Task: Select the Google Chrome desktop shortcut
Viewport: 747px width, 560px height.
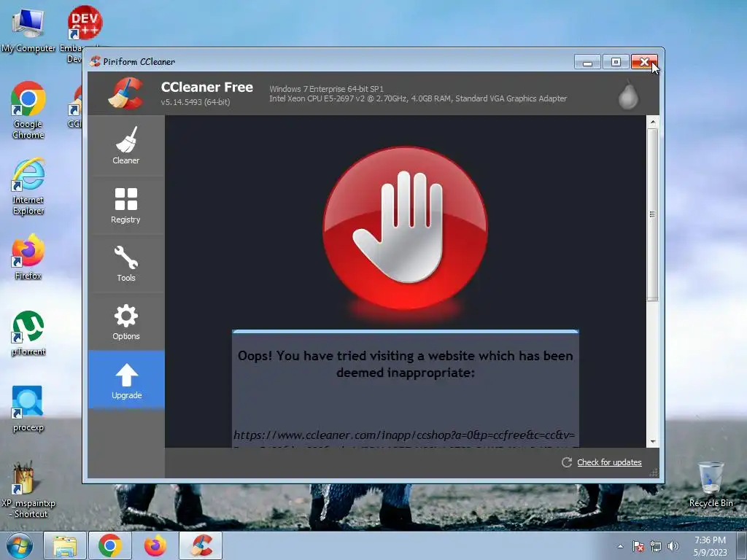Action: tap(28, 111)
